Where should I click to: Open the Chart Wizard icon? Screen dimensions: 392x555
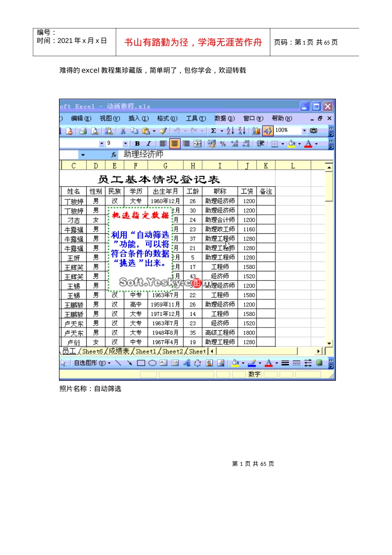(256, 131)
